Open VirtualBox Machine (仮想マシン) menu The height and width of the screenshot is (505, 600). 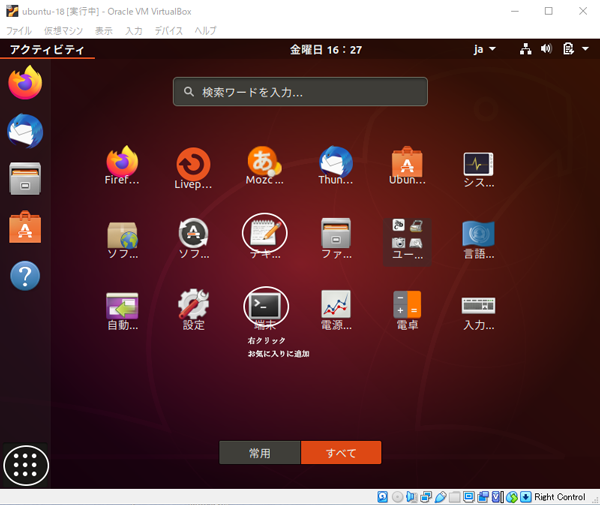(63, 31)
